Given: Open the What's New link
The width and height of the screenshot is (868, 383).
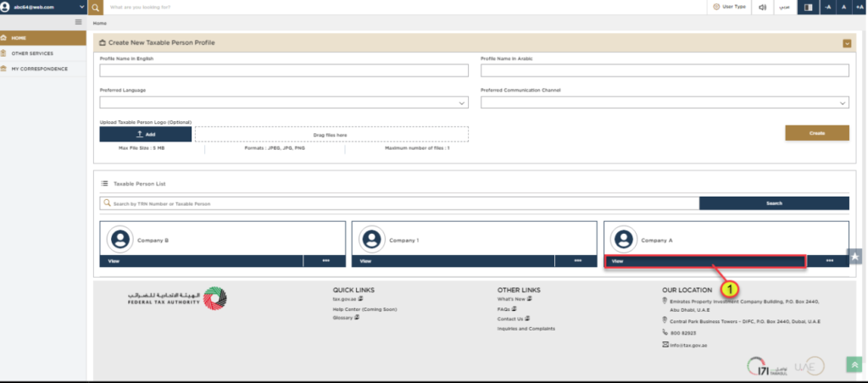Looking at the screenshot, I should point(515,299).
